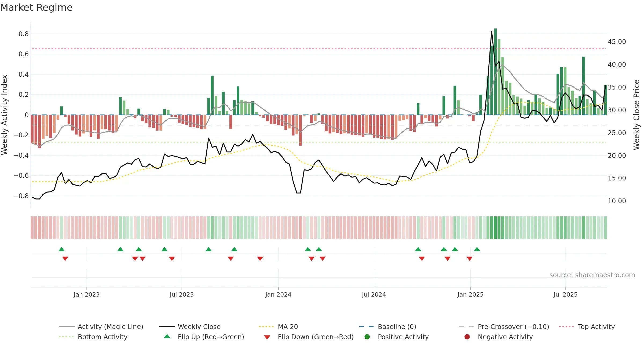Click the Jan 2024 axis label

click(x=278, y=294)
